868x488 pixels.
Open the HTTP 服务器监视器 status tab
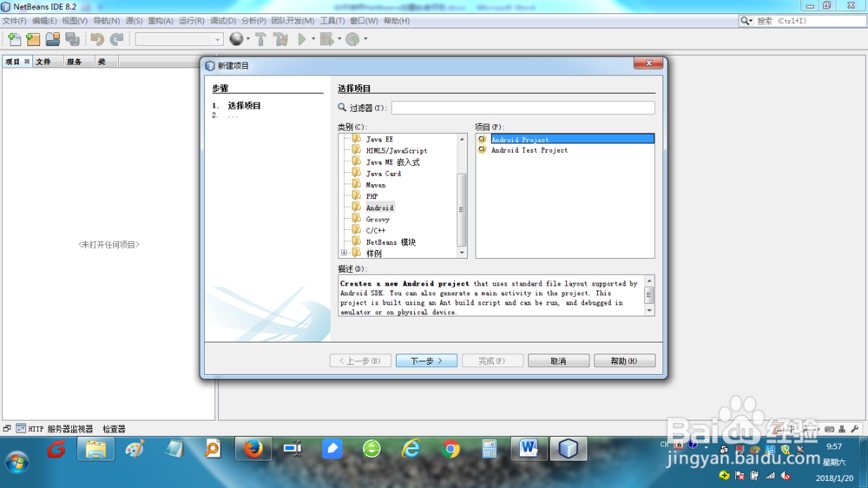click(54, 429)
